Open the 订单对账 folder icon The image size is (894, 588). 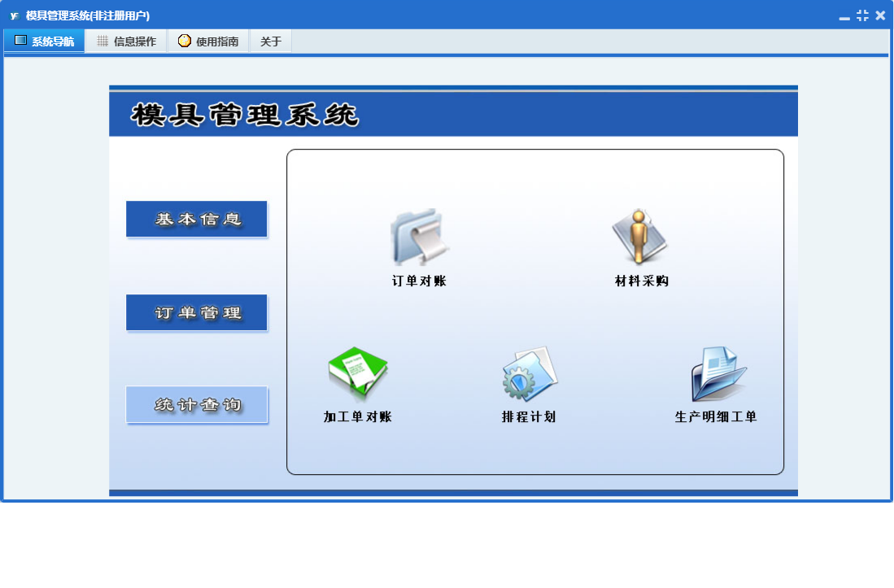[420, 237]
